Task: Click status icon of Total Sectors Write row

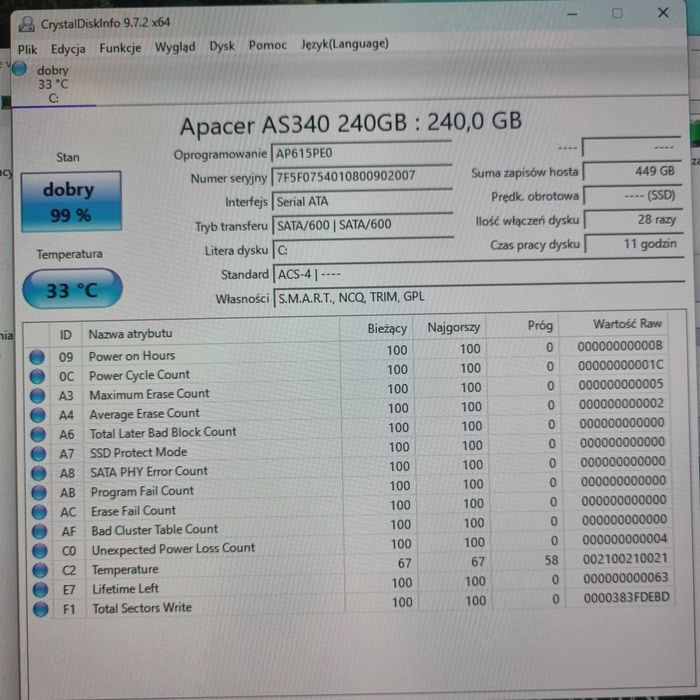Action: (x=41, y=609)
